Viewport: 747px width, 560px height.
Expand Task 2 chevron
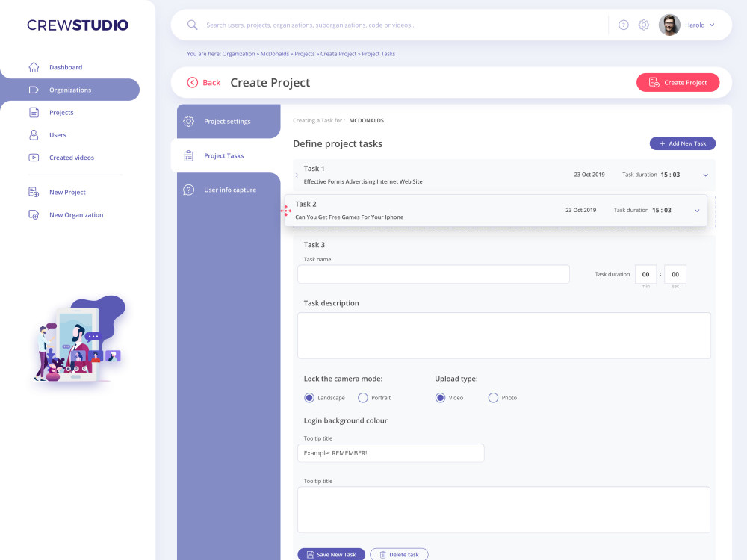click(697, 211)
